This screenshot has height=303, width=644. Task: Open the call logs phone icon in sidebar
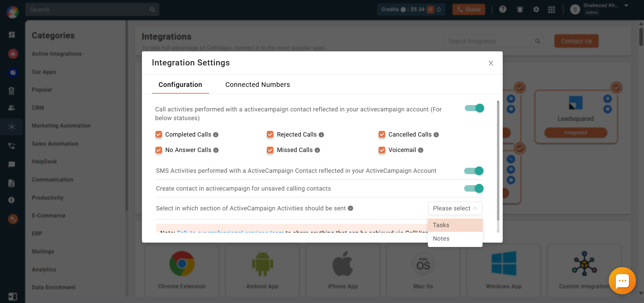point(12,146)
